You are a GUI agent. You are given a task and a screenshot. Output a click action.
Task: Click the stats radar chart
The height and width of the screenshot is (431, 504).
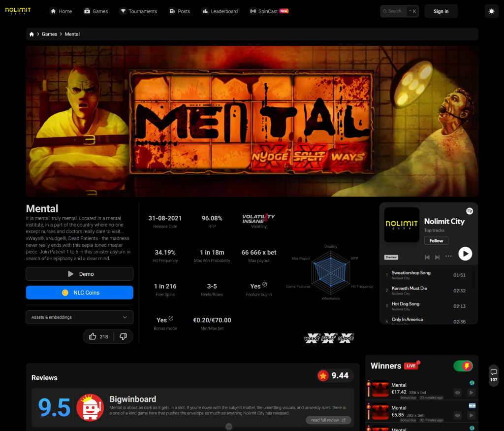(330, 273)
